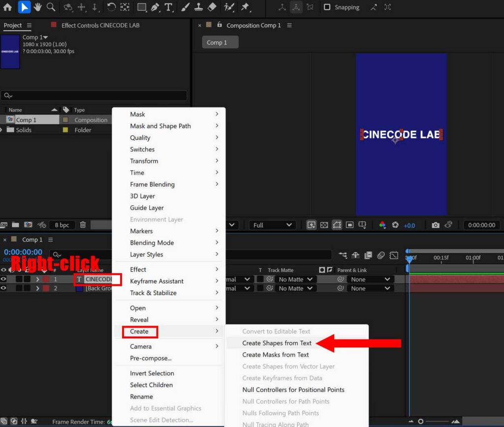
Task: Delete selected project item with trash icon
Action: [83, 225]
